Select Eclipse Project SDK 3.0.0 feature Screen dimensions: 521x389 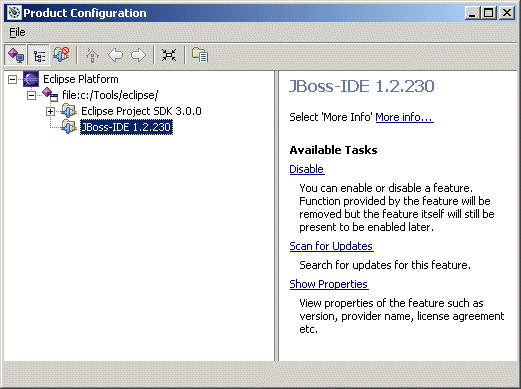point(141,111)
